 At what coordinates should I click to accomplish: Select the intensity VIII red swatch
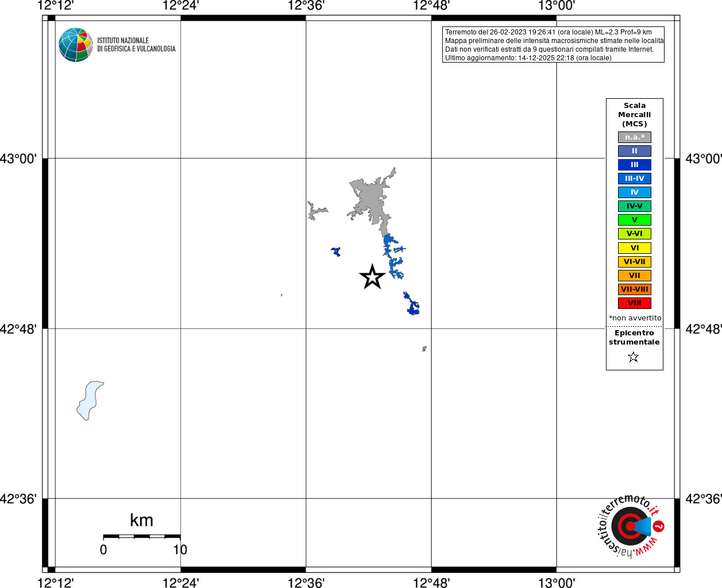(635, 303)
